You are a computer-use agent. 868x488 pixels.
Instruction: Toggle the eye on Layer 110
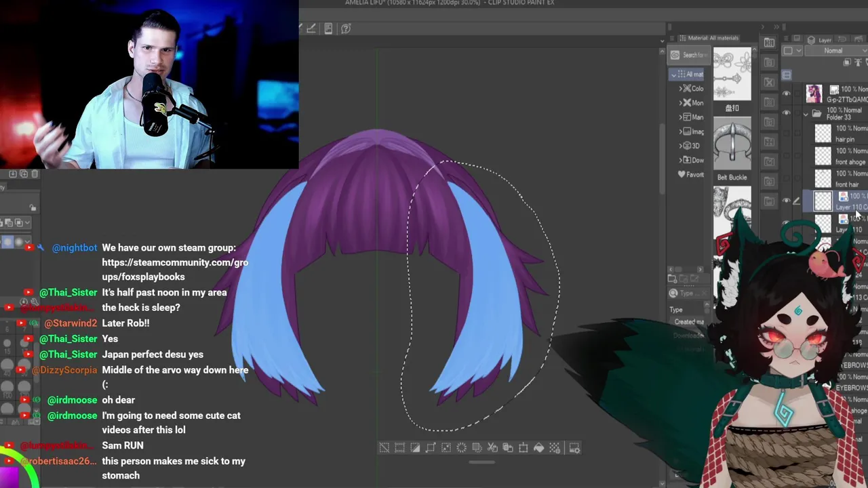pyautogui.click(x=787, y=223)
